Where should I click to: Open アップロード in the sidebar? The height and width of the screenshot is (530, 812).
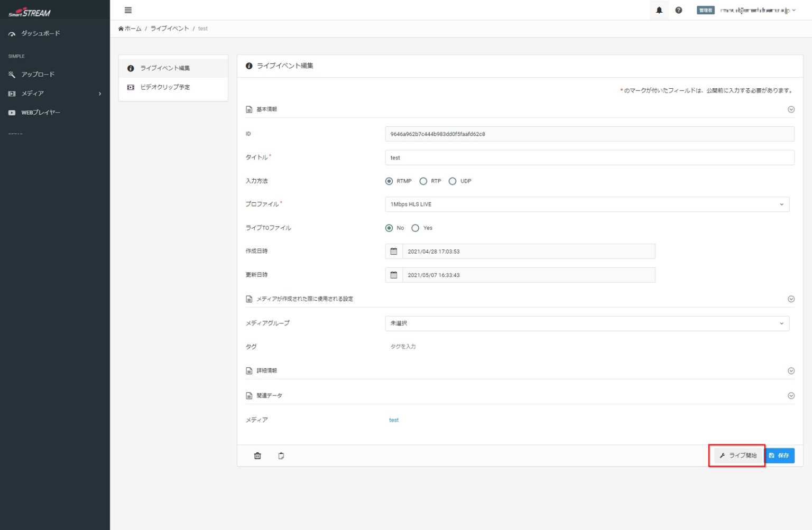(38, 75)
